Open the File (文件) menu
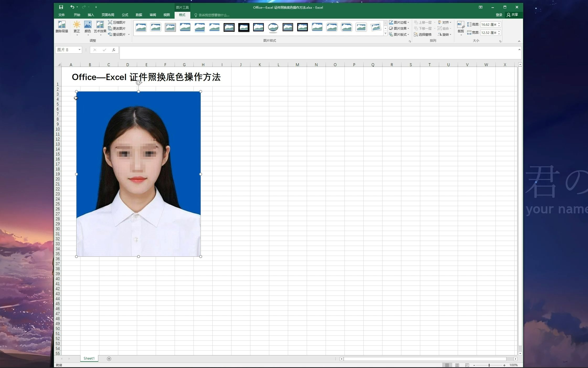The width and height of the screenshot is (588, 368). click(x=62, y=15)
